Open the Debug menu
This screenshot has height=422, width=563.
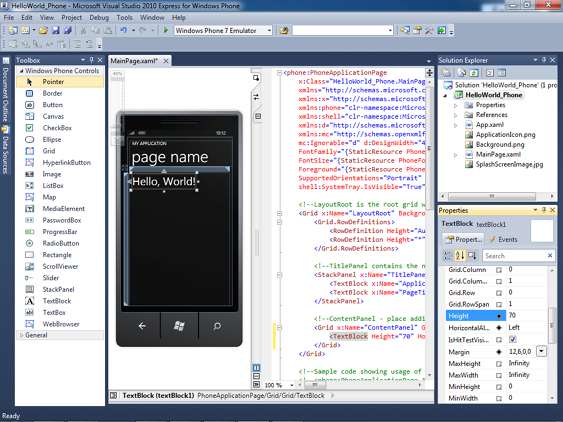click(x=99, y=18)
